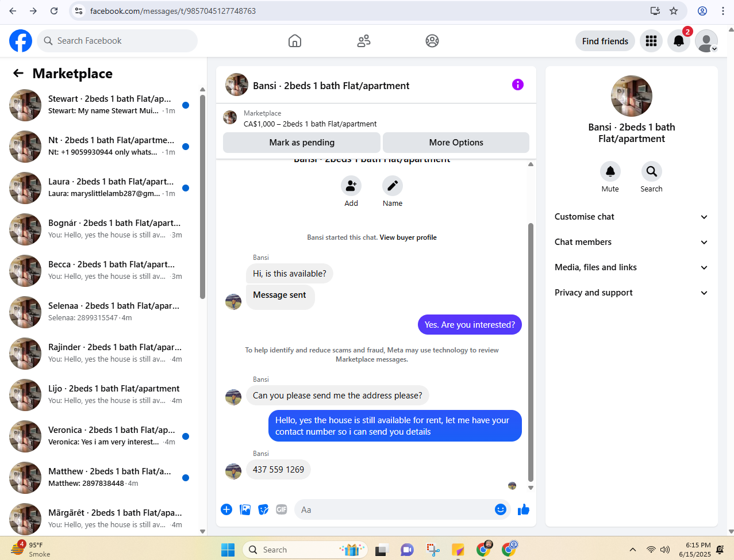
Task: Open Matthew conversation in list
Action: pyautogui.click(x=100, y=478)
